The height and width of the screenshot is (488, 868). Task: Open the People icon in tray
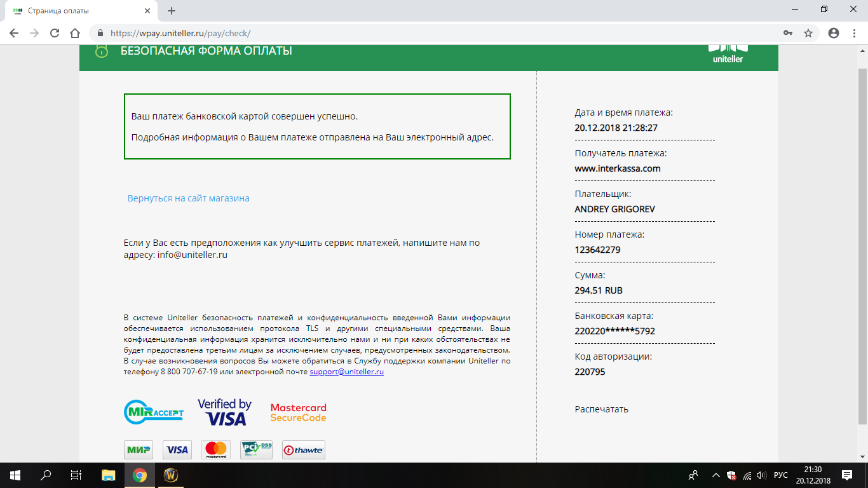coord(693,475)
